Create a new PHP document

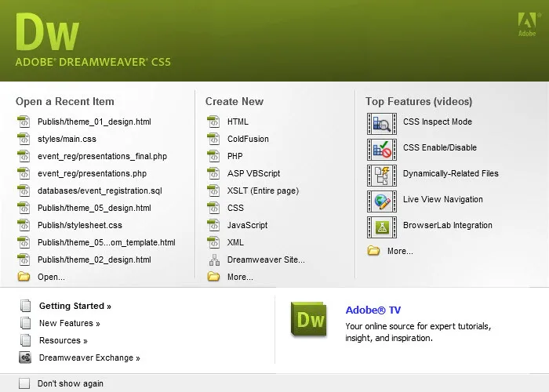tap(235, 156)
